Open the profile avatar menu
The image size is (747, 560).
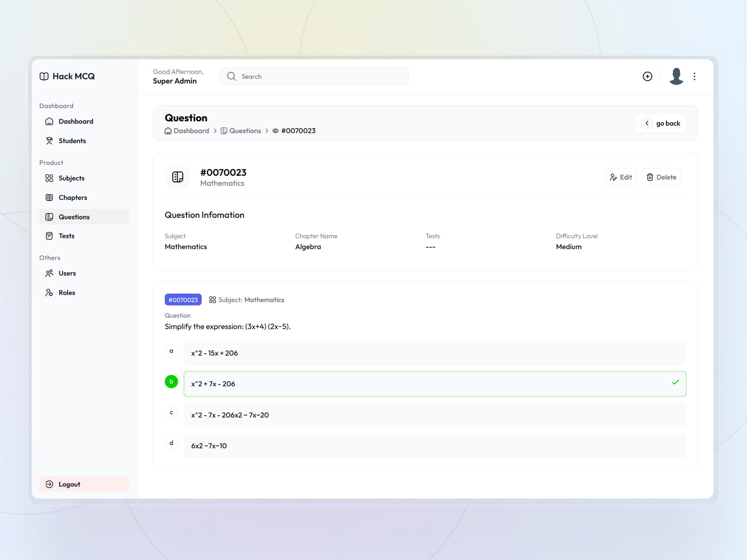[676, 76]
